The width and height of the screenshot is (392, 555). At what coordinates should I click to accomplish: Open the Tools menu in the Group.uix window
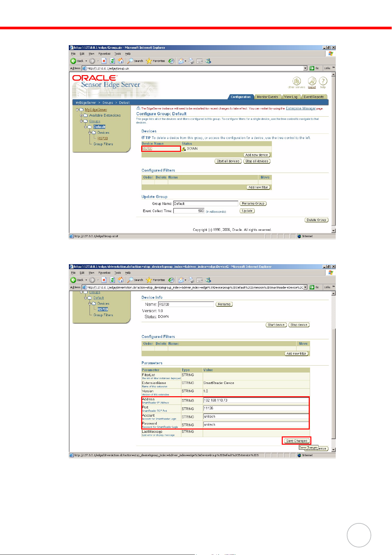tap(118, 54)
